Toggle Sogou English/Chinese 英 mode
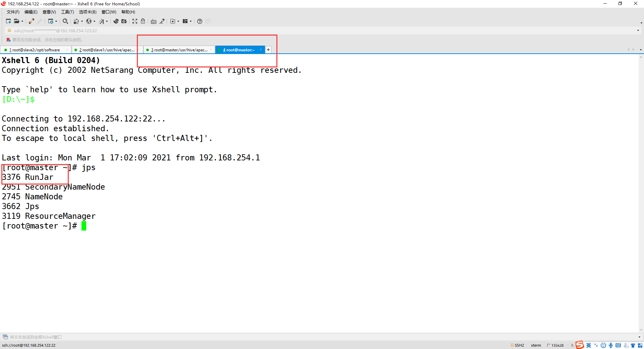This screenshot has height=349, width=644. pyautogui.click(x=589, y=345)
